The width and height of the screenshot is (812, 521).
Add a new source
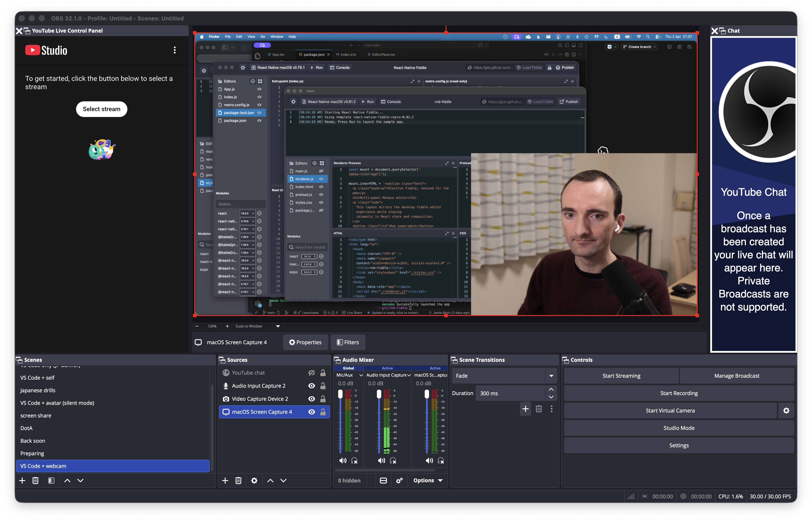pos(225,480)
